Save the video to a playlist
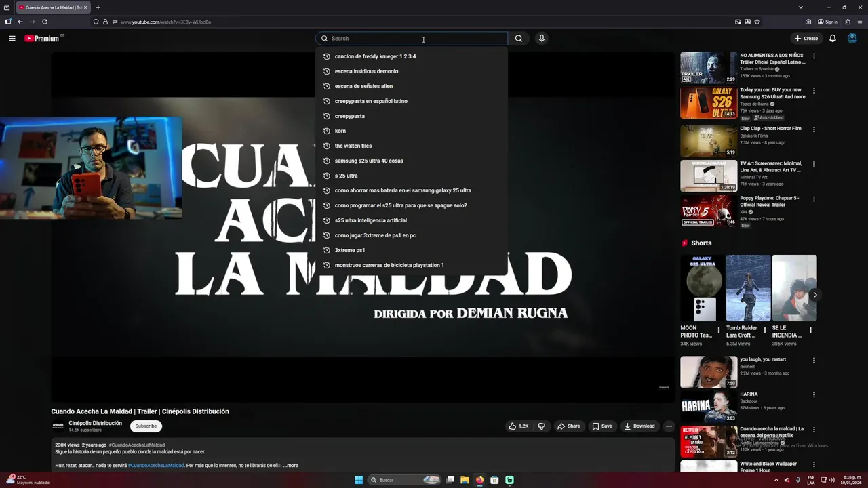This screenshot has width=868, height=488. pyautogui.click(x=602, y=426)
